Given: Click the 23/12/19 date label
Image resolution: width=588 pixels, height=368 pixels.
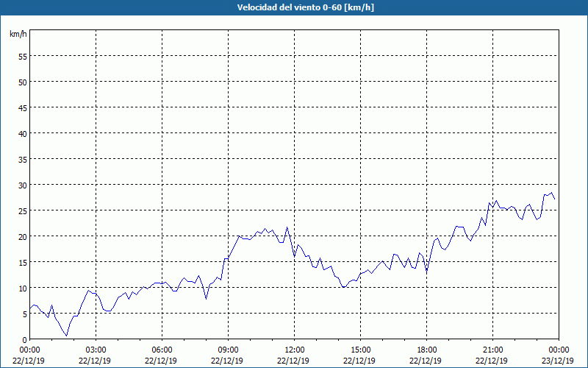Looking at the screenshot, I should coord(558,361).
